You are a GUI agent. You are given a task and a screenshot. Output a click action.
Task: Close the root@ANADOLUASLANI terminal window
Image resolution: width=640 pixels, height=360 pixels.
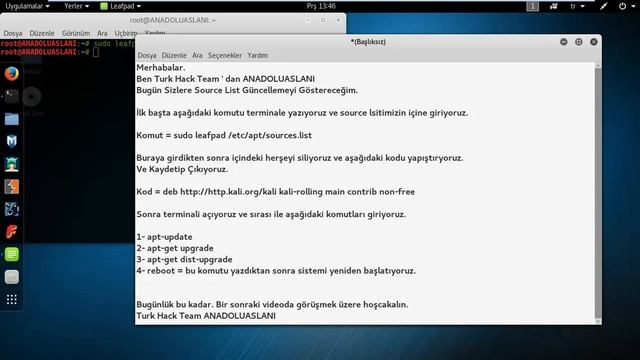(338, 20)
